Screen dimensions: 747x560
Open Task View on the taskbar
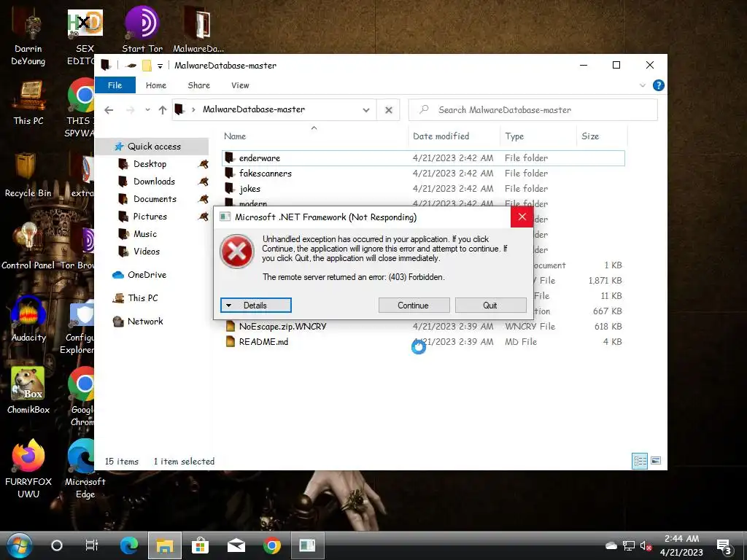tap(91, 545)
